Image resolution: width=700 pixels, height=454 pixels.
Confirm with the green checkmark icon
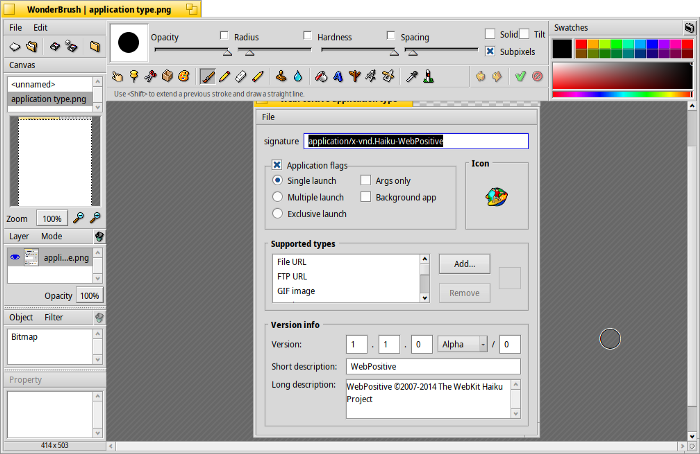[x=520, y=77]
